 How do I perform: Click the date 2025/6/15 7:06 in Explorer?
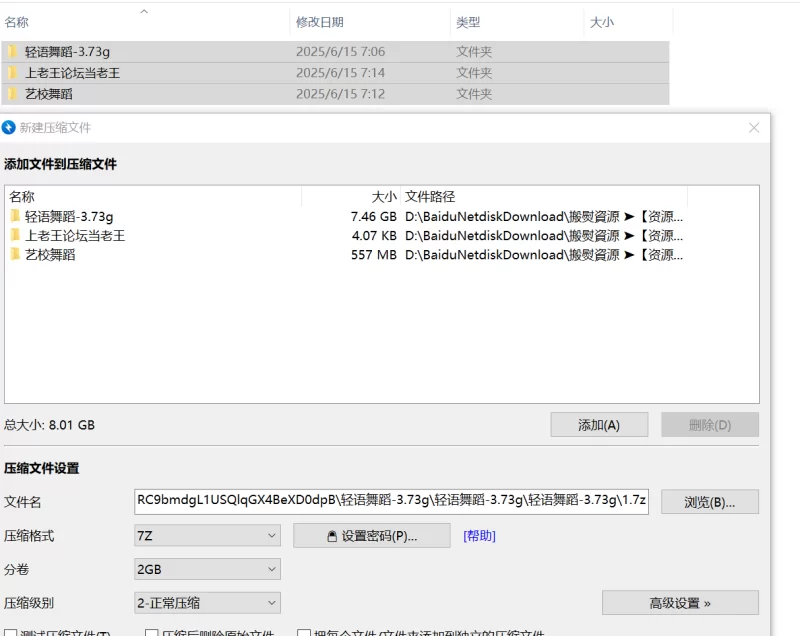pos(340,52)
